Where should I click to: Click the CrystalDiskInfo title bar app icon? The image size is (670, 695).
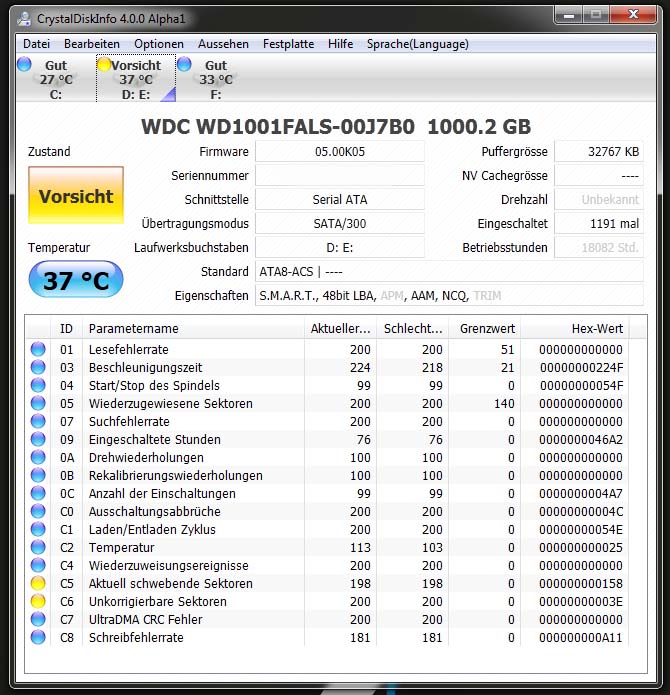pyautogui.click(x=24, y=18)
